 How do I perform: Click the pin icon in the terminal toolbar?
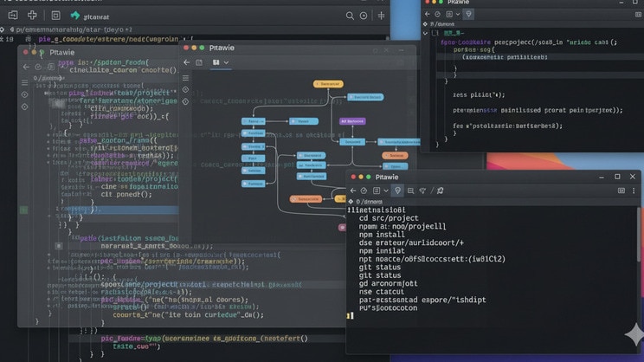click(x=440, y=191)
